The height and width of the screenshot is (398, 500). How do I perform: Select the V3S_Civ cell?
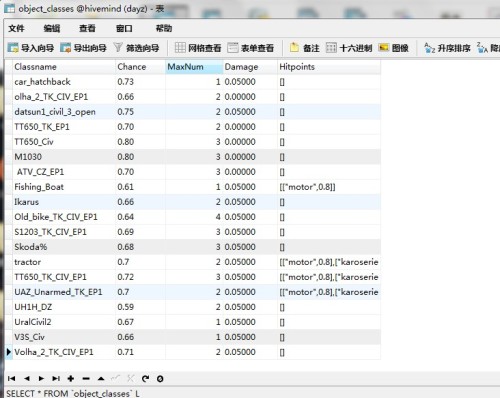point(64,337)
